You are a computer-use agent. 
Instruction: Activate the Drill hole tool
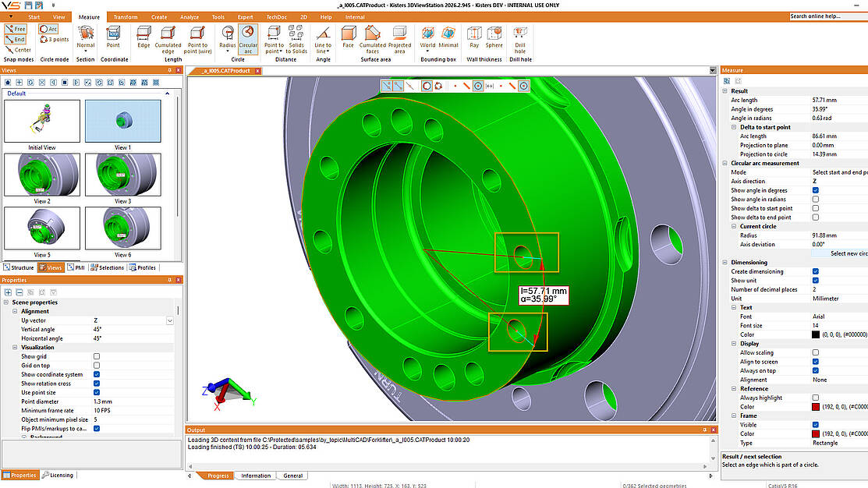click(x=520, y=39)
